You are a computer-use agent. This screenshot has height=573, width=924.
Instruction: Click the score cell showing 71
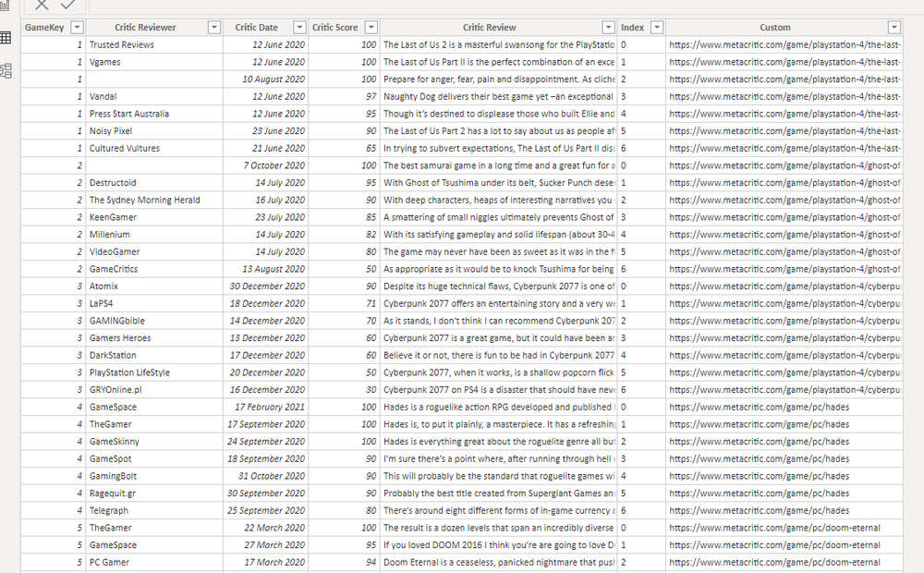click(344, 303)
